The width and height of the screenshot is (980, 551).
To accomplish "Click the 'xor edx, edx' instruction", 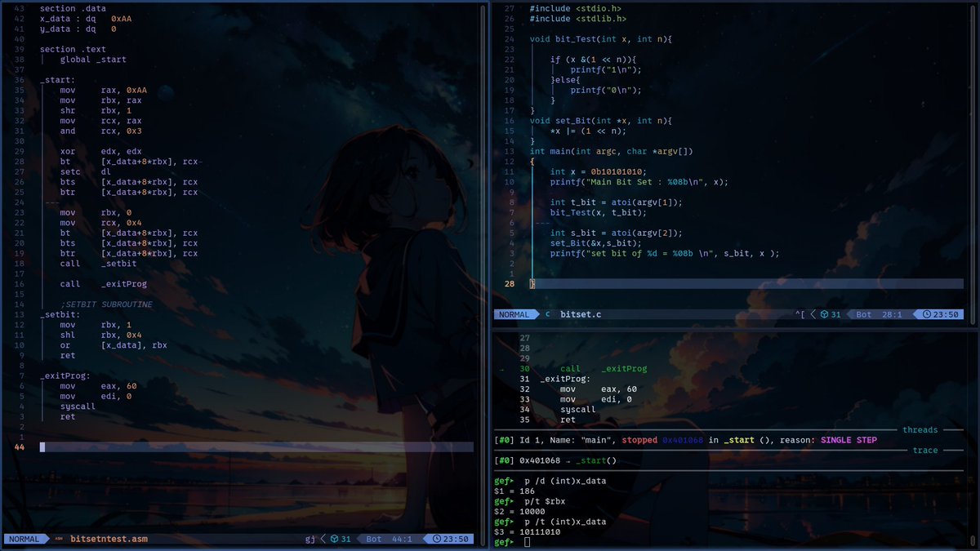I will pyautogui.click(x=100, y=151).
